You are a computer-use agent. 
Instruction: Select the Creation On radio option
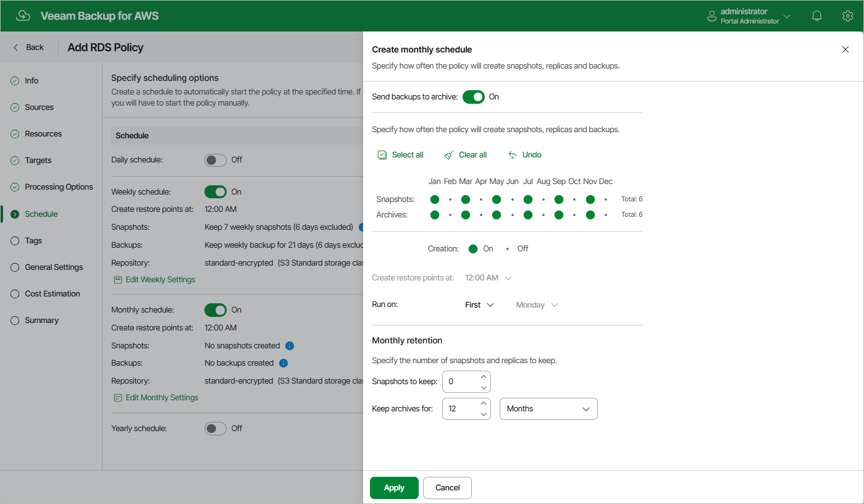tap(473, 249)
